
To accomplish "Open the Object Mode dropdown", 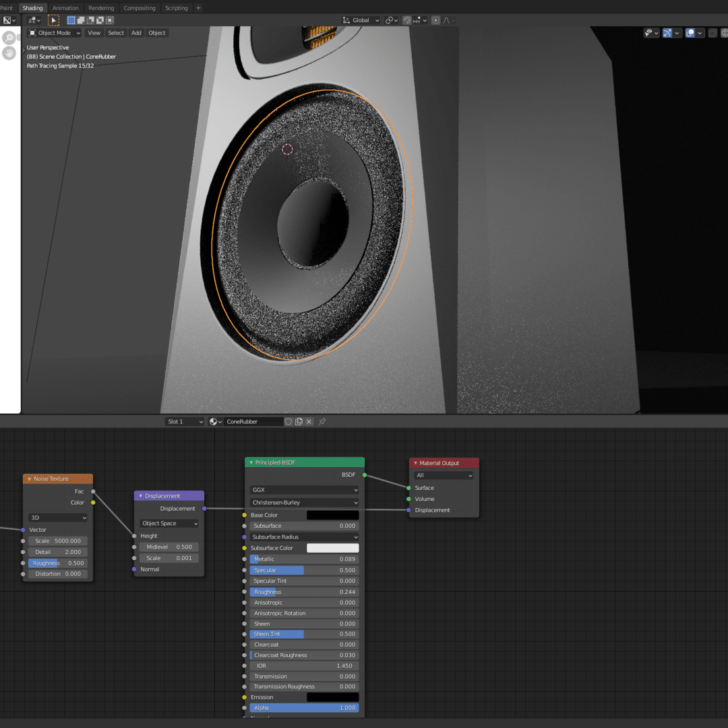I will coord(55,32).
